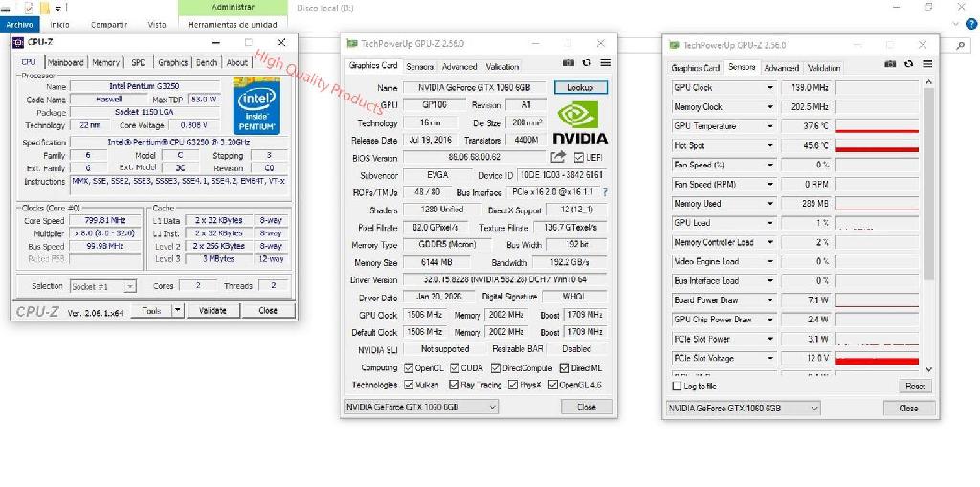Click the Bus Interface question mark
The height and width of the screenshot is (487, 980).
(x=605, y=192)
